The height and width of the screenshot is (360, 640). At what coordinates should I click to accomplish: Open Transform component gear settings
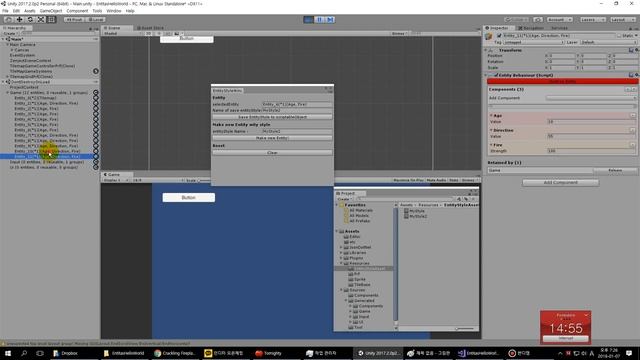click(x=637, y=50)
